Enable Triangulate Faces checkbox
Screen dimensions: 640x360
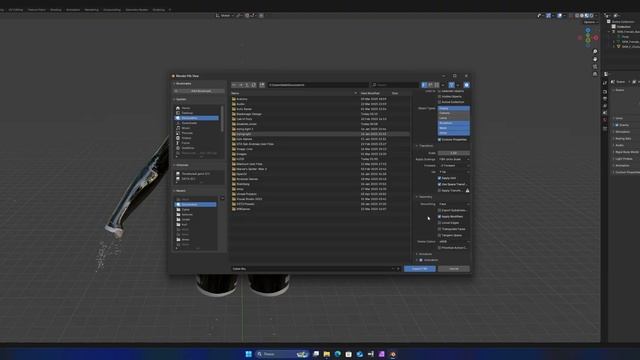pyautogui.click(x=440, y=229)
